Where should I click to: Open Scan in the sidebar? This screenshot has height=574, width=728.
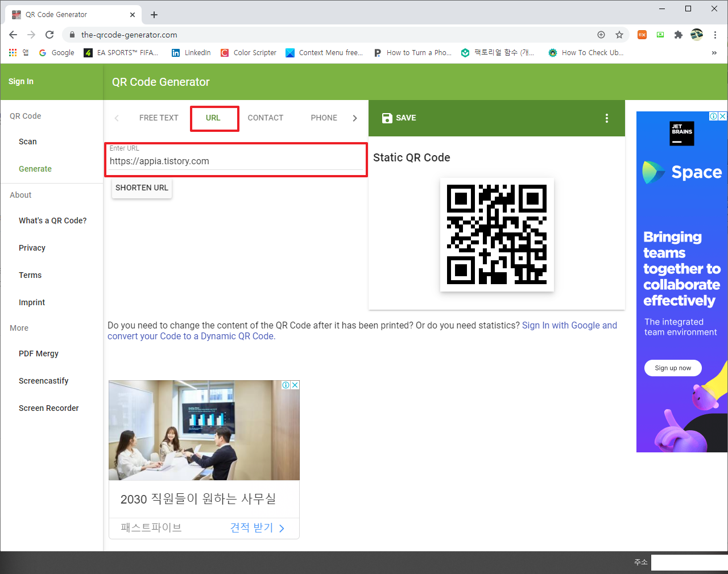coord(28,142)
